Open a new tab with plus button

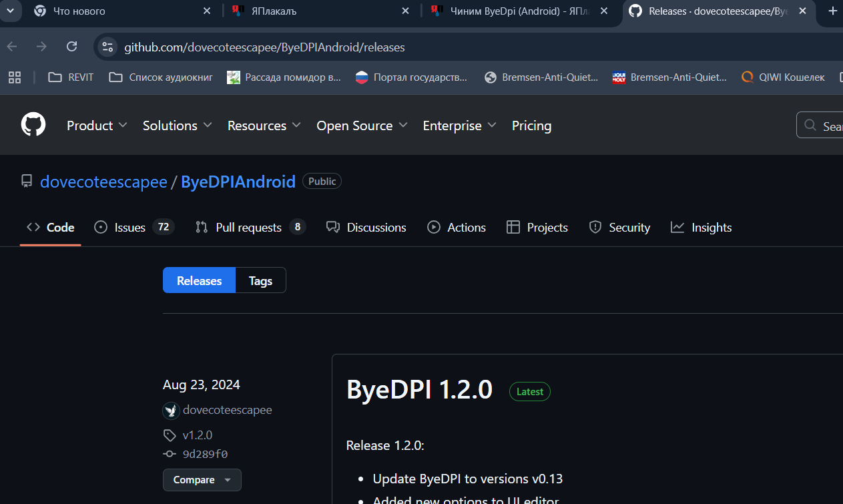(x=832, y=11)
